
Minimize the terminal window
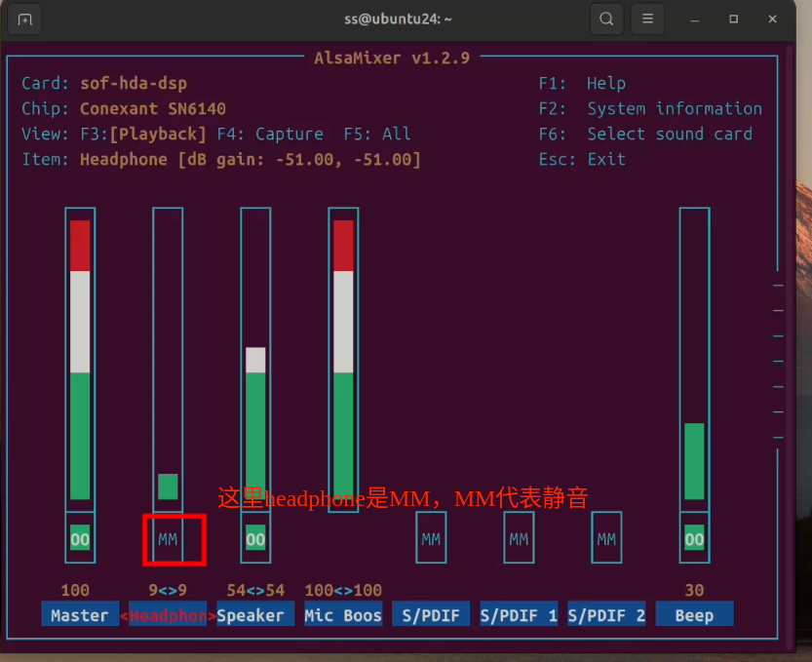point(695,19)
